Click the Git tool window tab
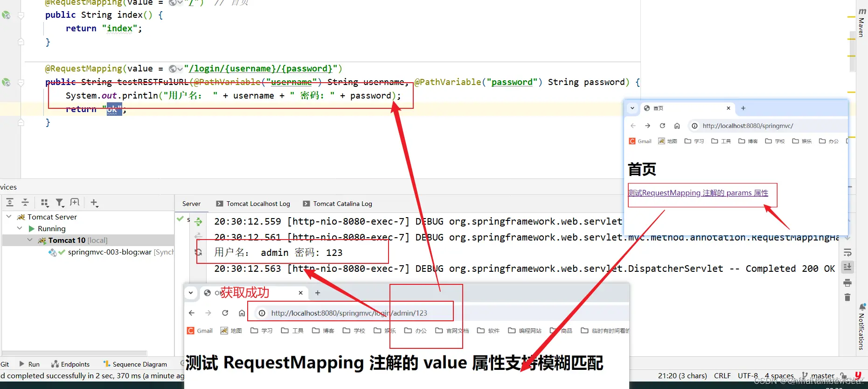The width and height of the screenshot is (868, 389). pyautogui.click(x=5, y=364)
